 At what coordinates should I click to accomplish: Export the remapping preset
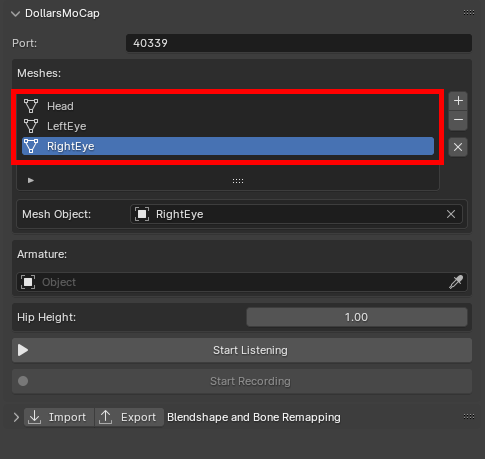point(129,417)
